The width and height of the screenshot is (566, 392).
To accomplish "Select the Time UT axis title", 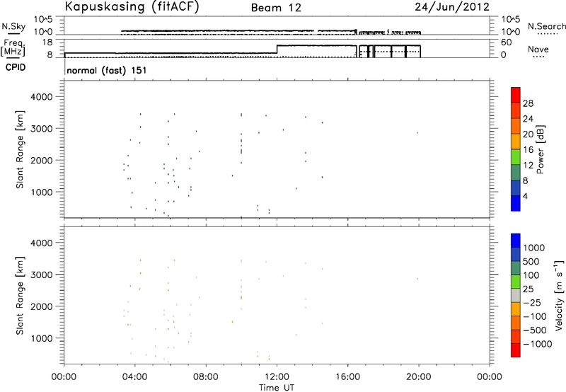I will [x=277, y=388].
